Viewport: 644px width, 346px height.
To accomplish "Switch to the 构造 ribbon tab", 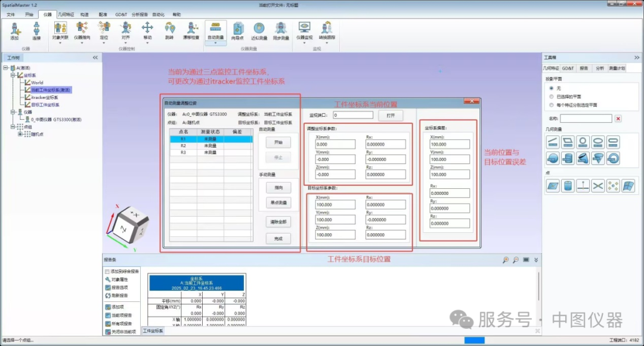I will pos(85,14).
